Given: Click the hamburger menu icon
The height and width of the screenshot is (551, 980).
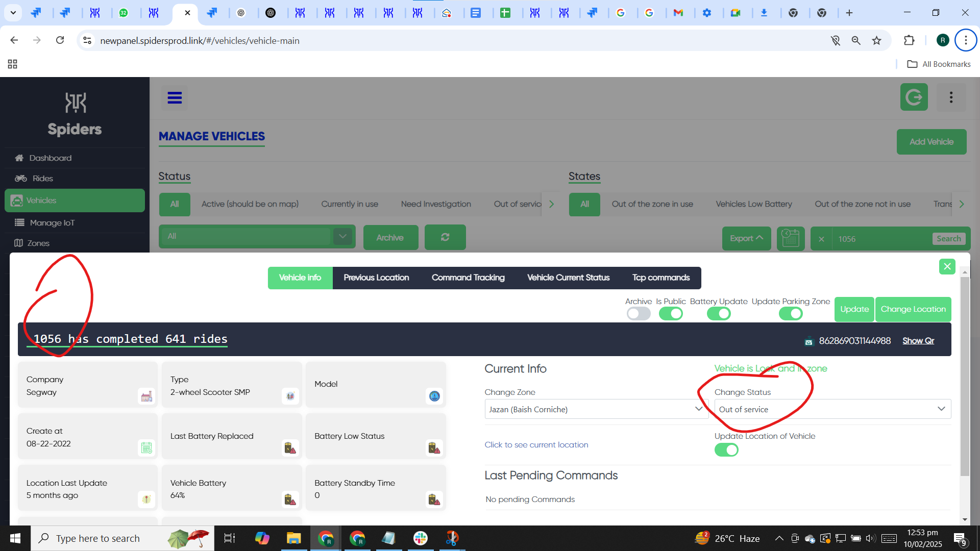Looking at the screenshot, I should tap(175, 97).
